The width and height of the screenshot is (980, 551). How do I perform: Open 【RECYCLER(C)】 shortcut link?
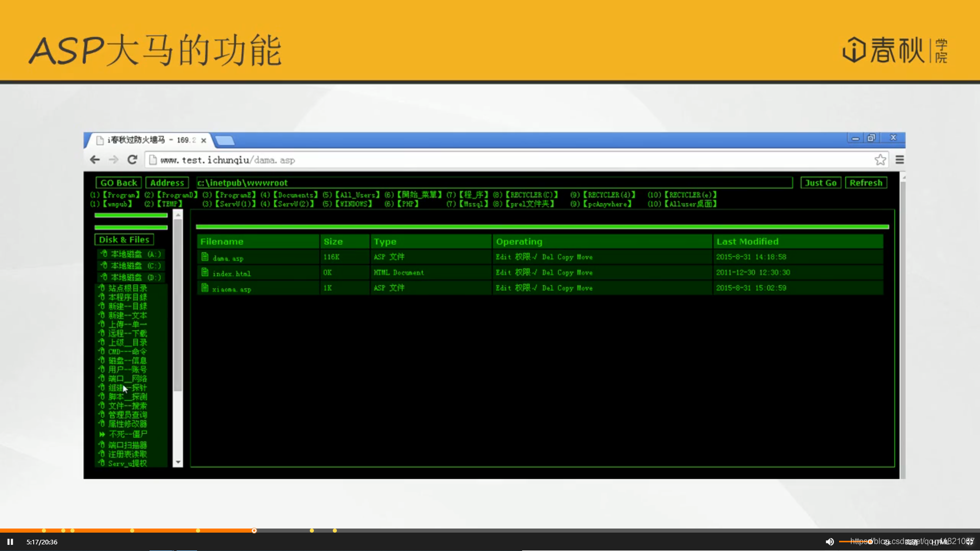click(531, 195)
